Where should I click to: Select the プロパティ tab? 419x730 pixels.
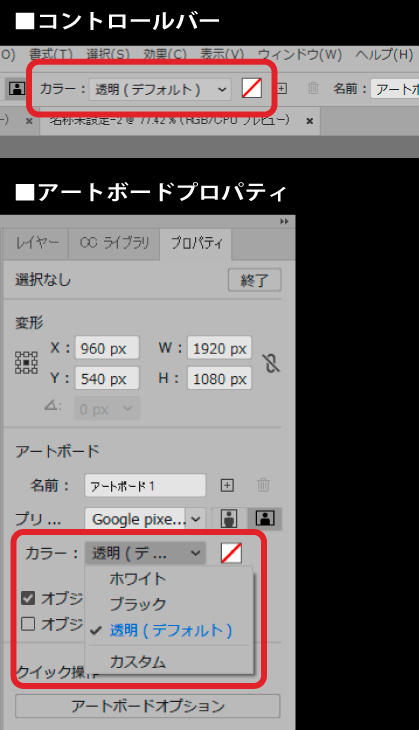coord(196,243)
